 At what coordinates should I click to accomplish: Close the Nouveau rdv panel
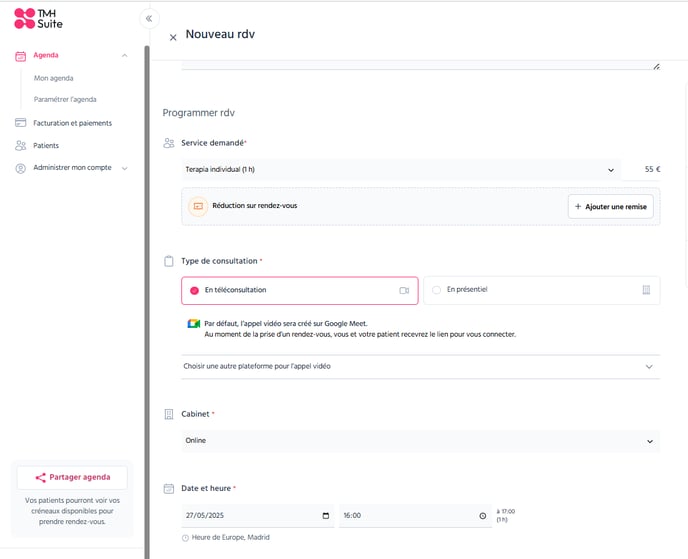(x=173, y=38)
